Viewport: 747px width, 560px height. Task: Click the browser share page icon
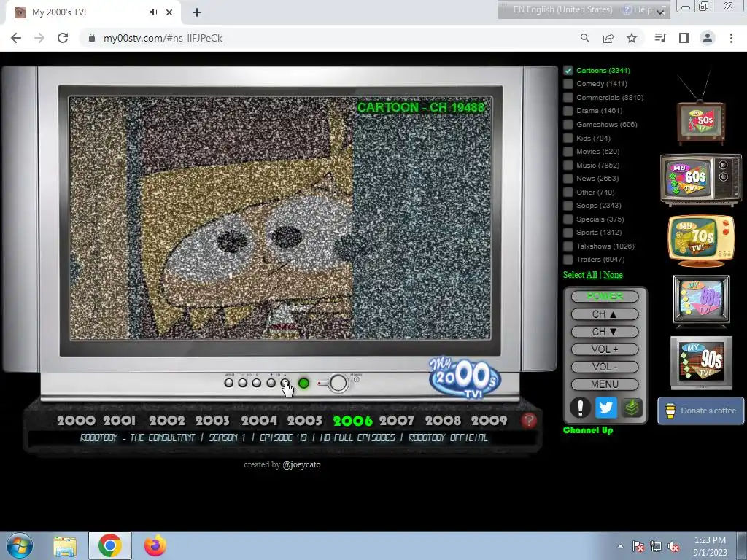[x=608, y=38]
